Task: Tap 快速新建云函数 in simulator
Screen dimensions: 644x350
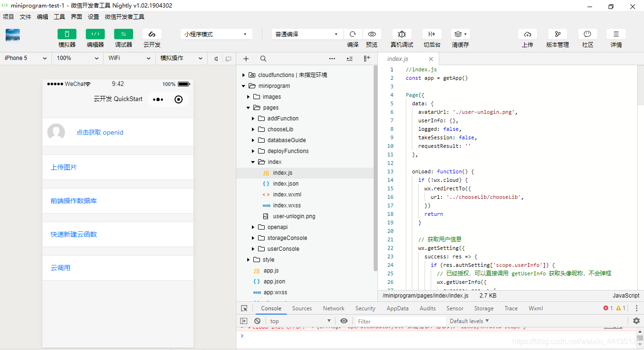Action: 74,234
